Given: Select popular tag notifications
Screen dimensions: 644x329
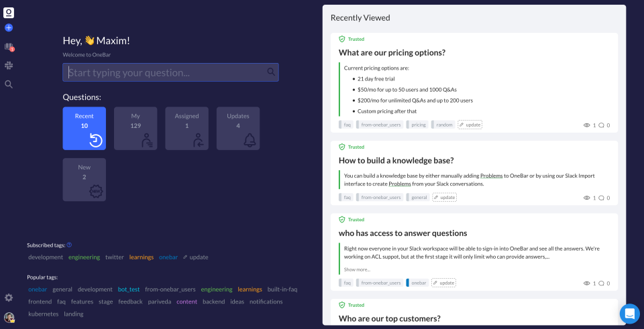Looking at the screenshot, I should (x=266, y=302).
